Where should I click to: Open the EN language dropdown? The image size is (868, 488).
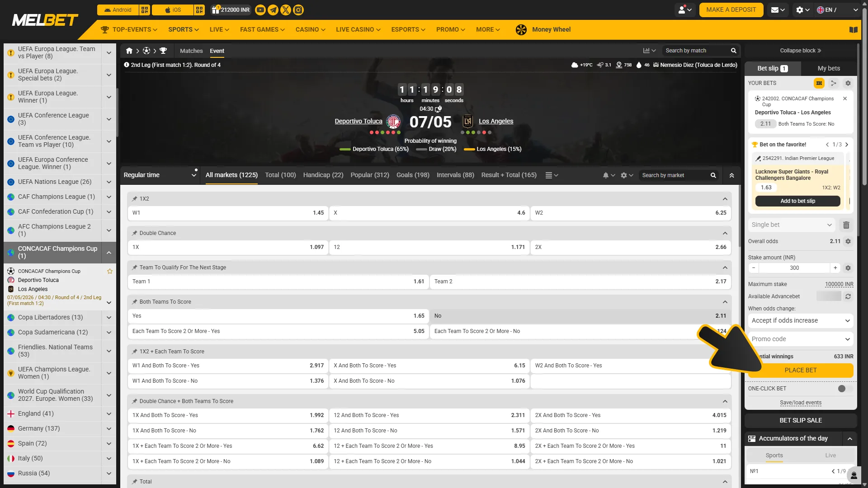tap(837, 10)
